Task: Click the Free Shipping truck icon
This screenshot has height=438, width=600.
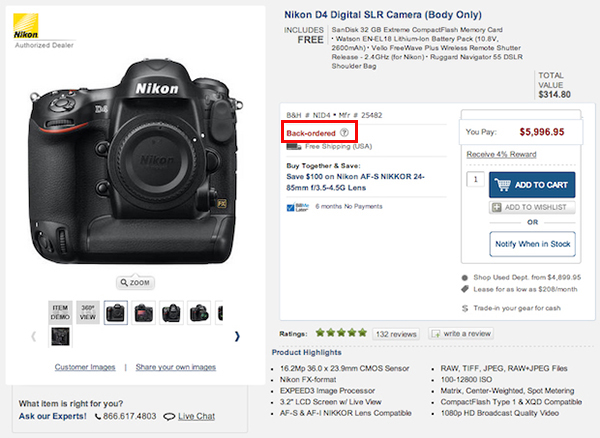Action: pos(293,146)
